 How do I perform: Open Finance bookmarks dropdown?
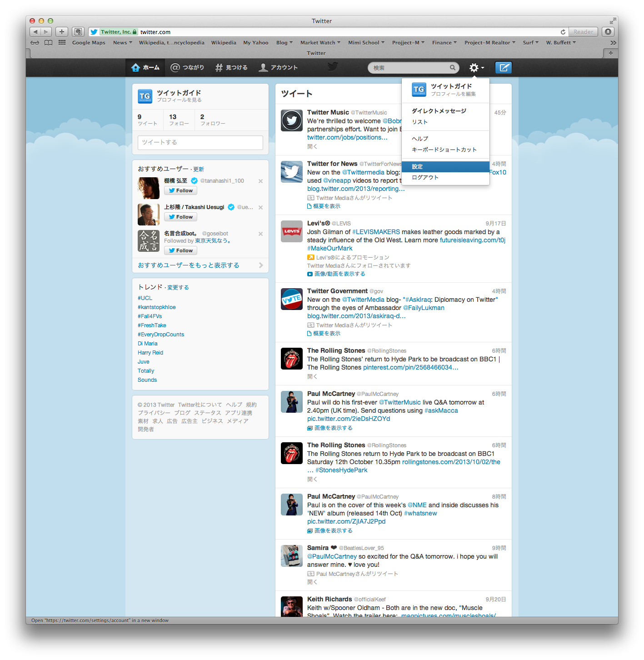(x=444, y=43)
